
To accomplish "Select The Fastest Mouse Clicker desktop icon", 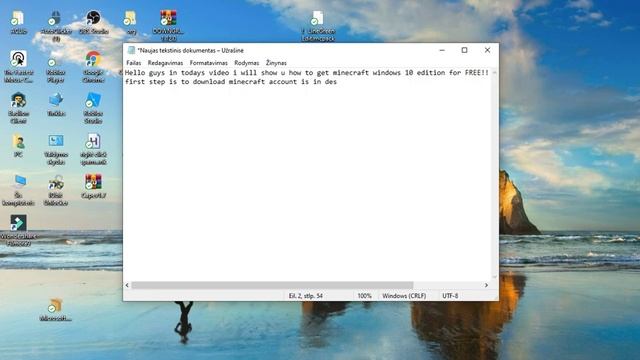I will [18, 67].
